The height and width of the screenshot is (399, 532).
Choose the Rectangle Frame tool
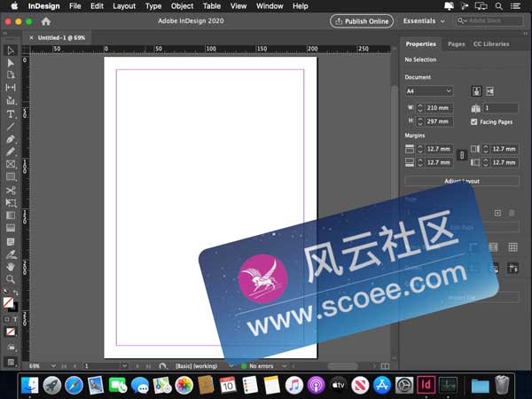tap(11, 164)
